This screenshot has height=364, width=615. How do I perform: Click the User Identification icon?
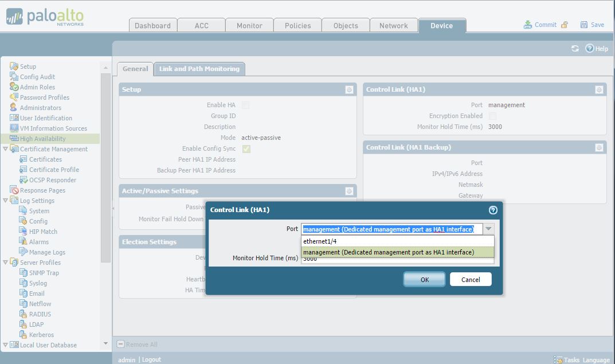(14, 118)
